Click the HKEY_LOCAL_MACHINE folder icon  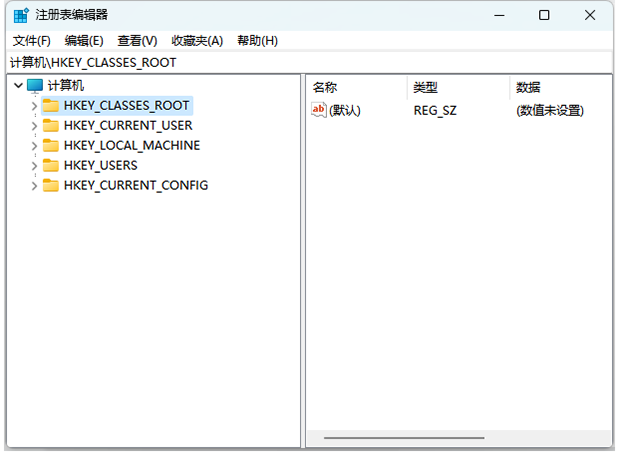pos(51,146)
